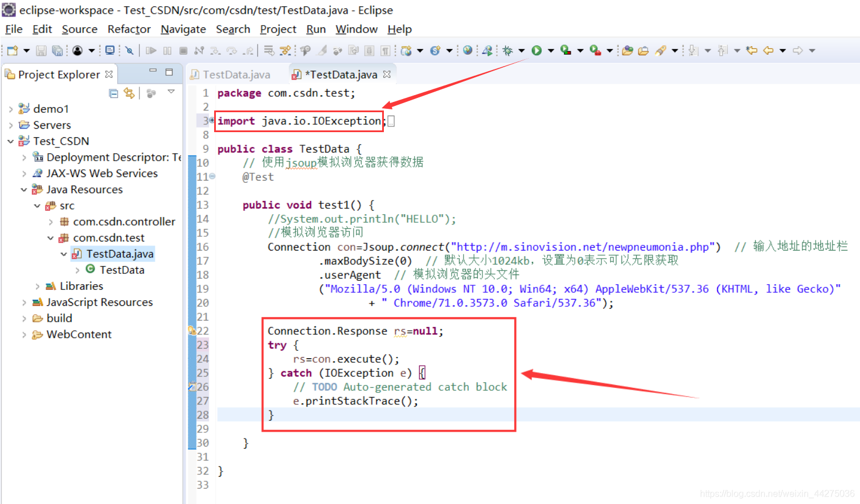
Task: Click the Next Annotation icon
Action: [x=693, y=51]
